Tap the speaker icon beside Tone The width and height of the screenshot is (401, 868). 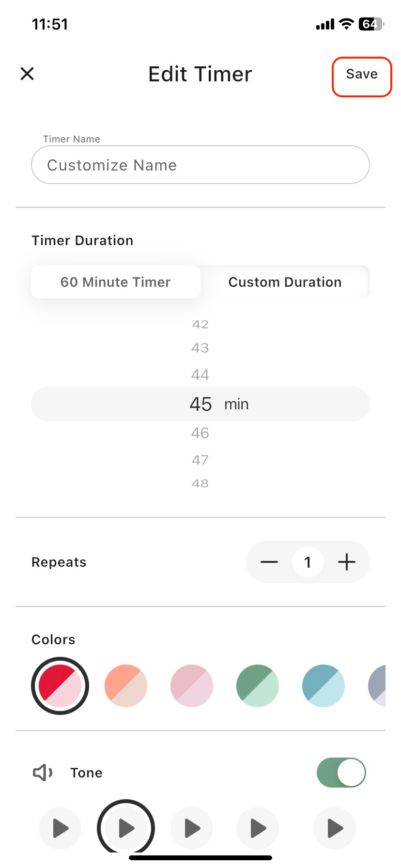click(43, 773)
